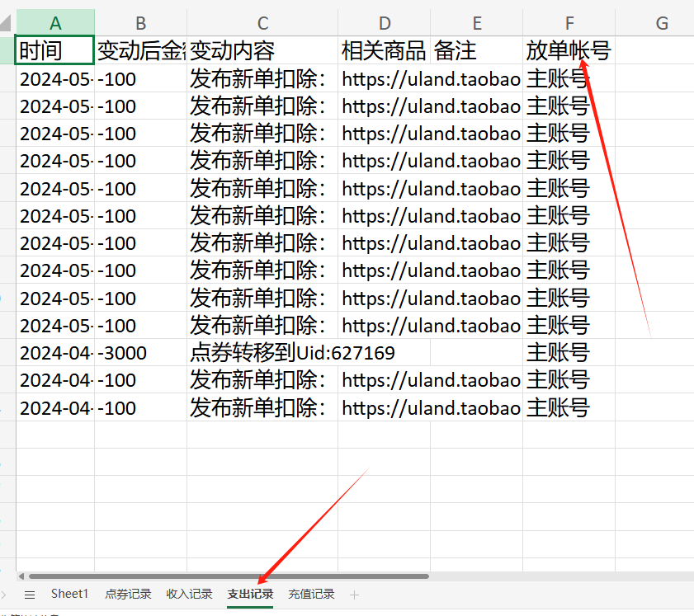Click the horizontal scrollbar left arrow
The width and height of the screenshot is (694, 616).
21,576
